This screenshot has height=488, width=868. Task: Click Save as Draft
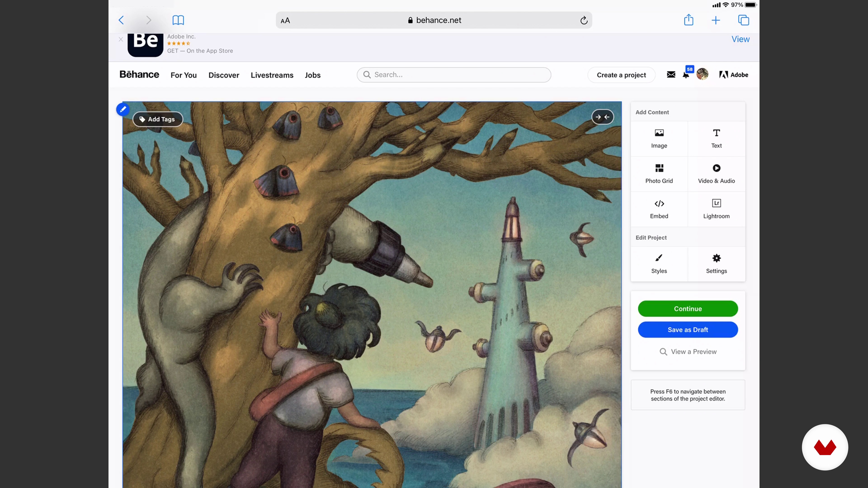[x=688, y=329]
